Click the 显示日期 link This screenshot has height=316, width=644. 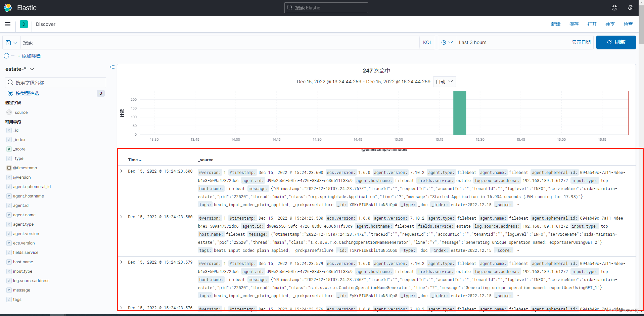581,42
